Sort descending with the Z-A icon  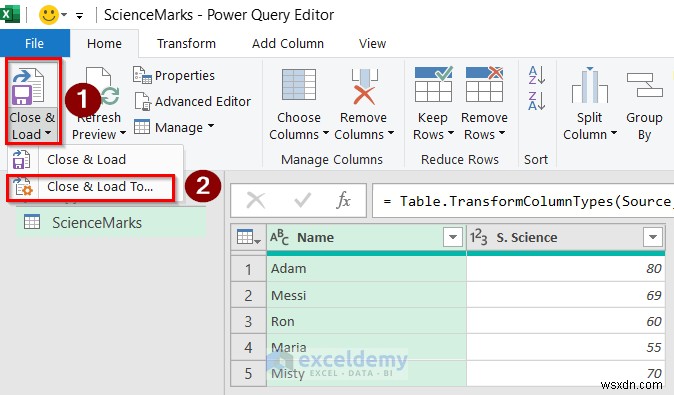tap(537, 101)
